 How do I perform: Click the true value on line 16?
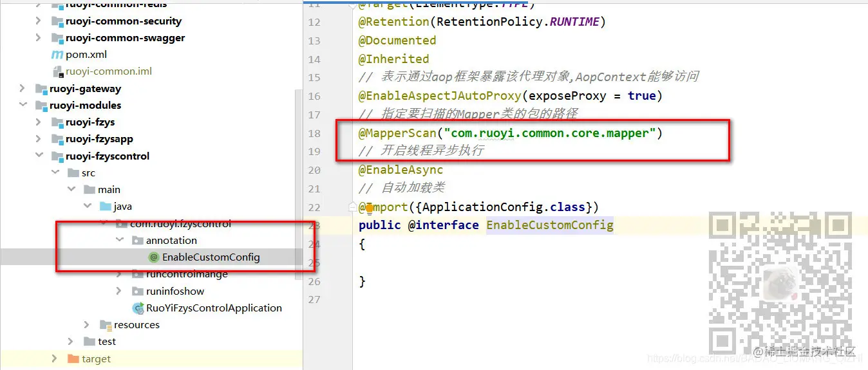[x=641, y=96]
